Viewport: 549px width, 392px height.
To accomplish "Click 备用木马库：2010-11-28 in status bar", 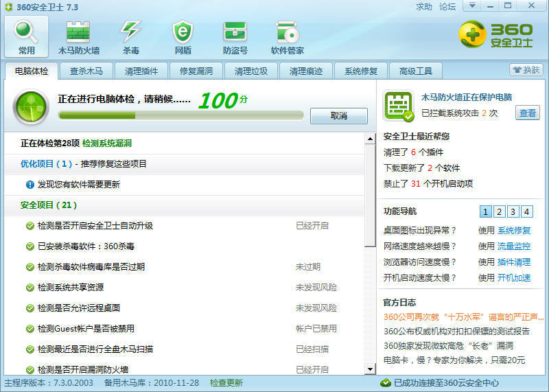I will coord(151,383).
